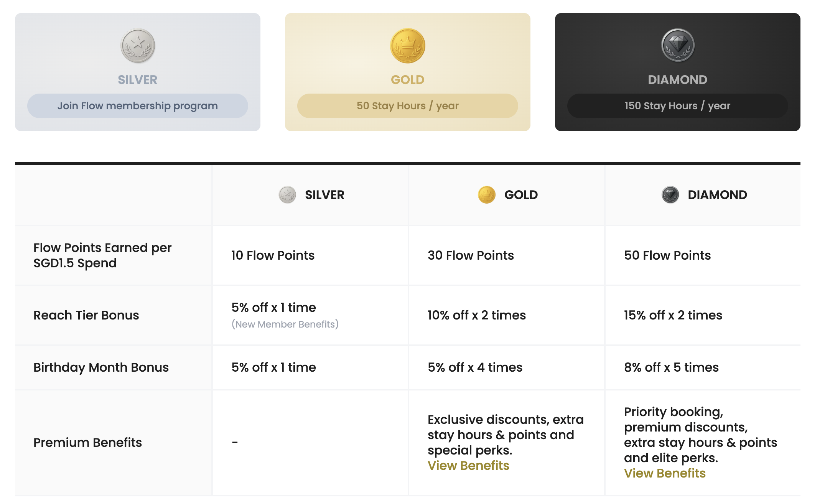Click the large Gold crown medal icon
This screenshot has width=830, height=504.
point(408,46)
